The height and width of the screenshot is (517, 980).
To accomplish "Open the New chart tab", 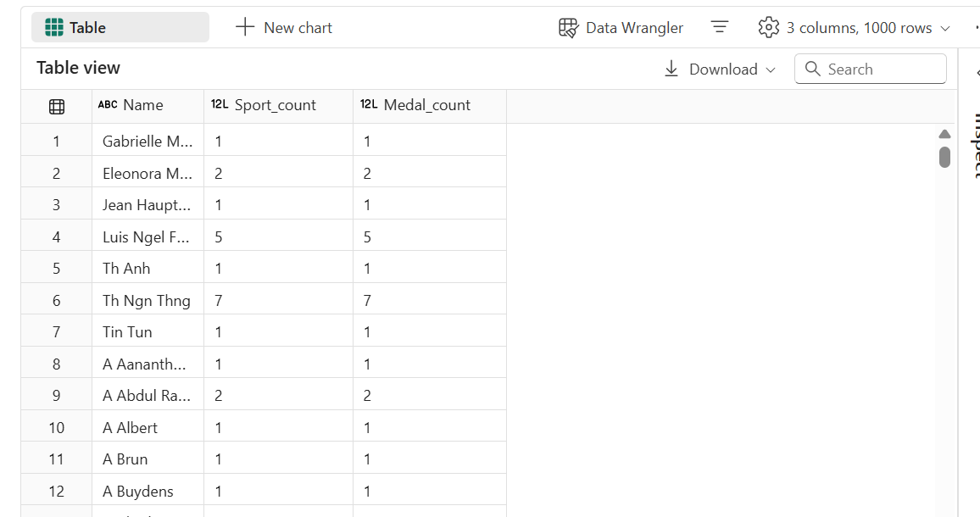I will click(x=297, y=28).
